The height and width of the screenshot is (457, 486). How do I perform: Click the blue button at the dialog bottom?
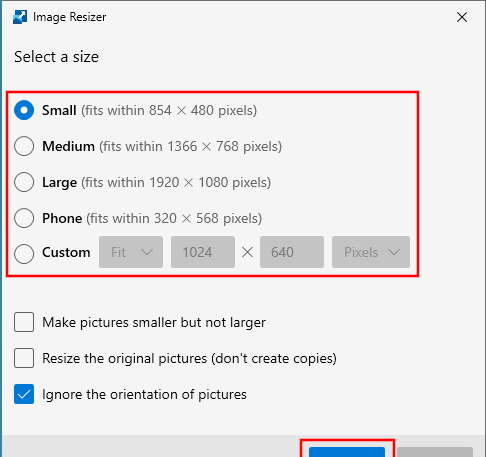tap(347, 452)
